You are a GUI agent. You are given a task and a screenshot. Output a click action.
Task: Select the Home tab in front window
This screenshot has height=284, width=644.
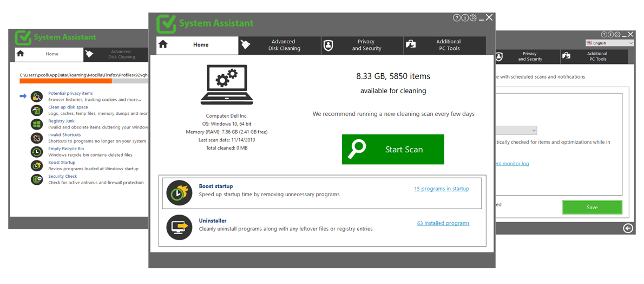point(197,45)
